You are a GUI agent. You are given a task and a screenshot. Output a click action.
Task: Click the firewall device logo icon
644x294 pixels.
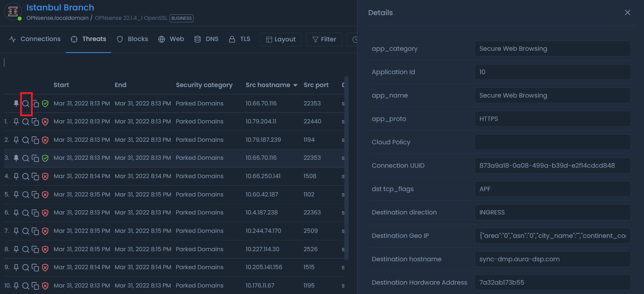[13, 12]
